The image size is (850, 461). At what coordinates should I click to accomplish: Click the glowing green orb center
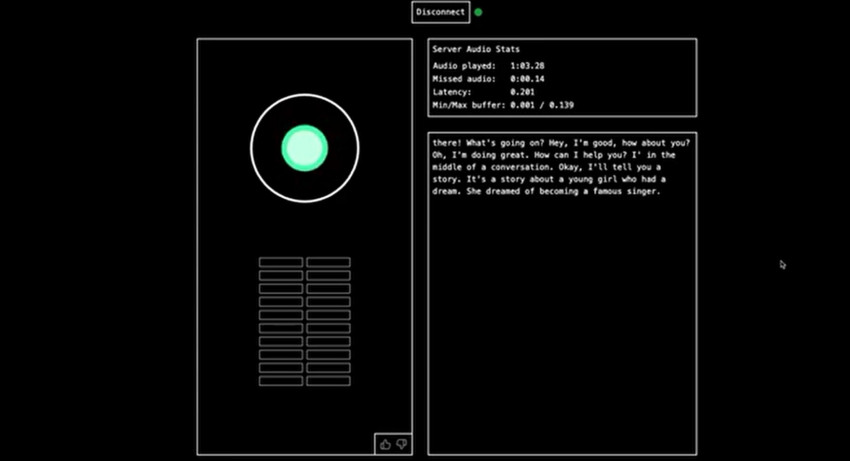[304, 148]
